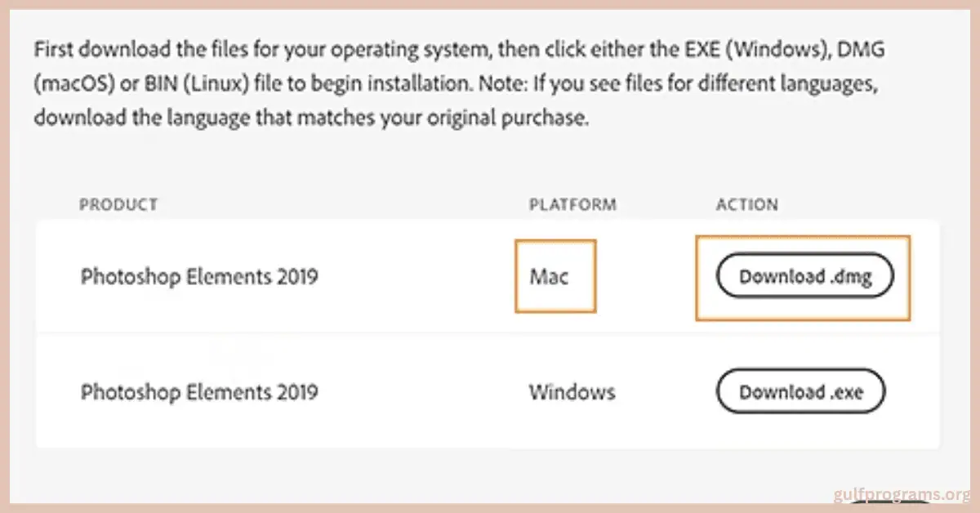Select the highlighted Mac platform cell

click(x=555, y=276)
